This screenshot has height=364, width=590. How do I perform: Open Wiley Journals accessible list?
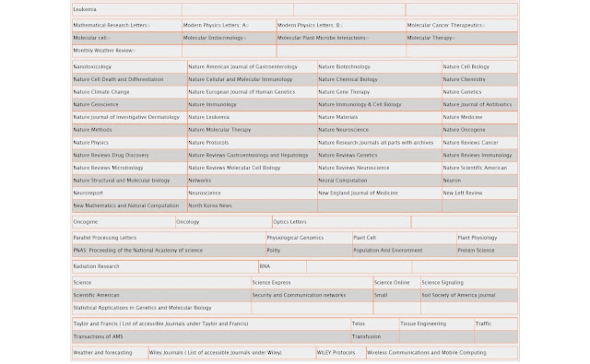click(x=215, y=353)
